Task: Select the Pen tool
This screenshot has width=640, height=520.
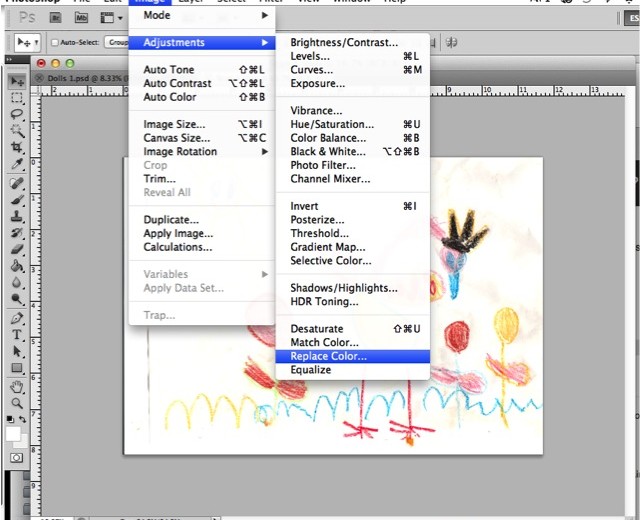Action: (17, 318)
